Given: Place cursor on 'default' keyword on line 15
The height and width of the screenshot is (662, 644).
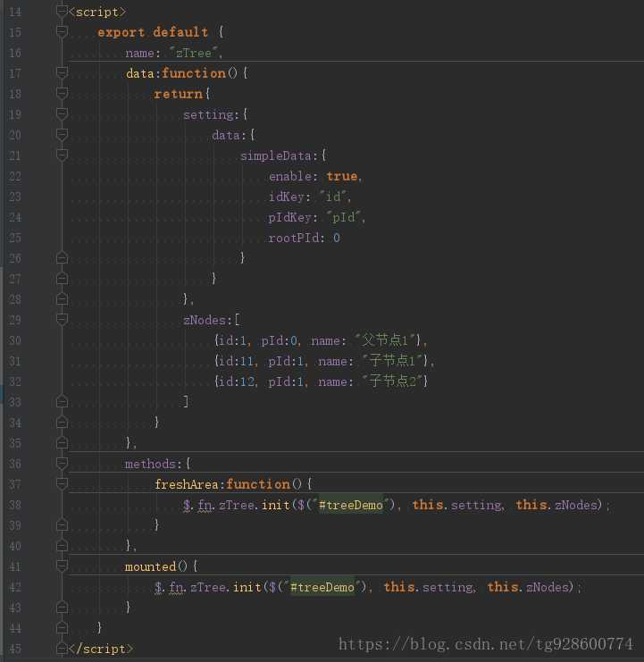Looking at the screenshot, I should (180, 32).
